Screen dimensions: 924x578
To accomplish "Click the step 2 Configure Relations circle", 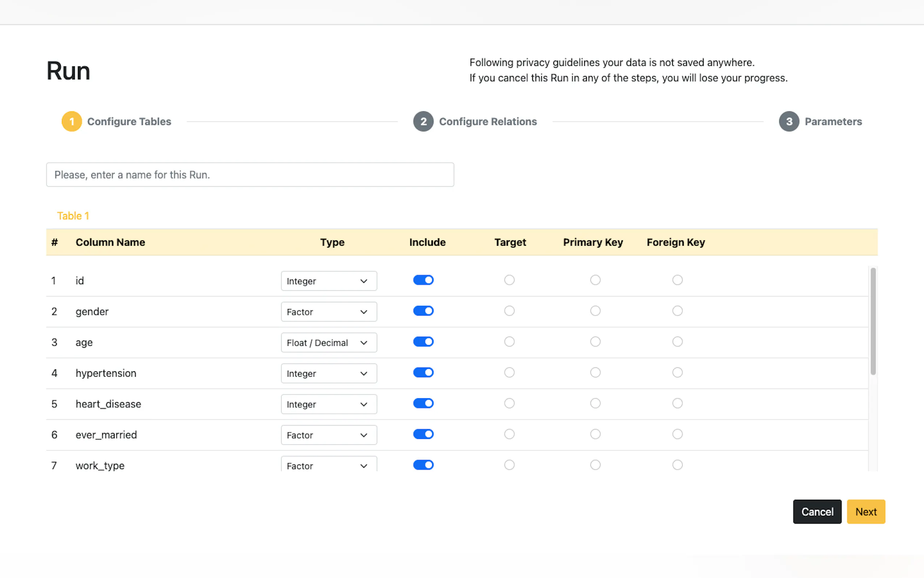I will (423, 122).
